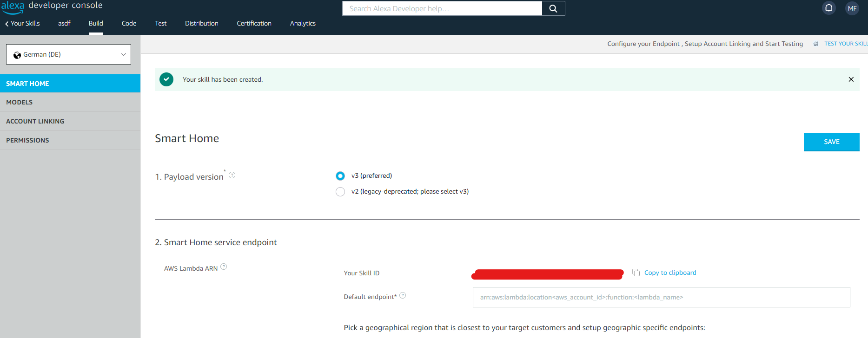This screenshot has width=868, height=338.
Task: Click the search magnifier icon
Action: (553, 8)
